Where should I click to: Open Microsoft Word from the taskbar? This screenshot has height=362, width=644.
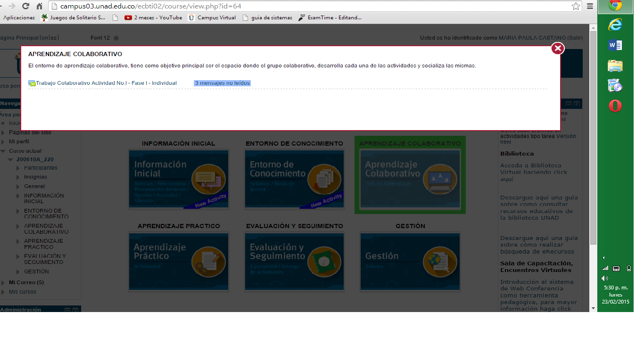point(615,45)
